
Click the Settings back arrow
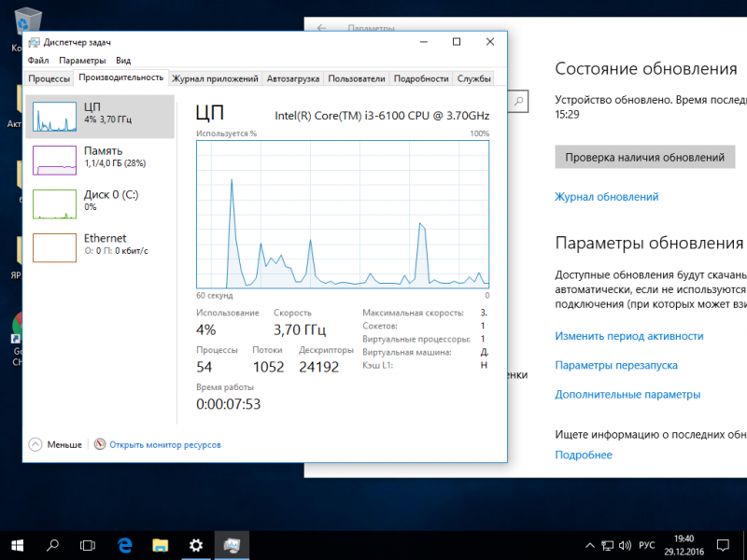321,28
